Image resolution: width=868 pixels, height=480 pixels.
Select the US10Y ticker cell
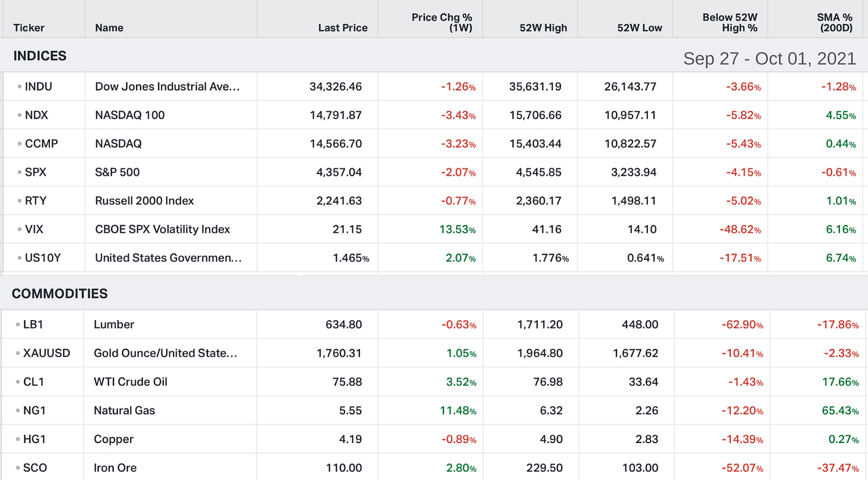[44, 258]
